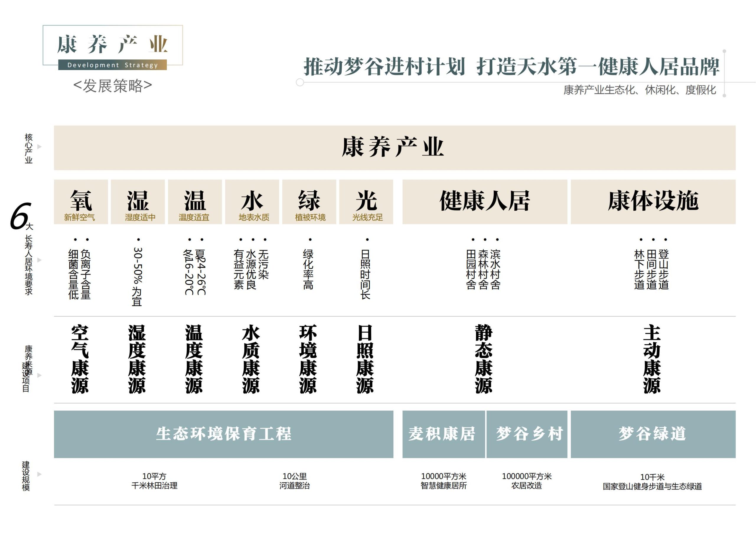Click the '康体设施' header tile

pos(653,202)
